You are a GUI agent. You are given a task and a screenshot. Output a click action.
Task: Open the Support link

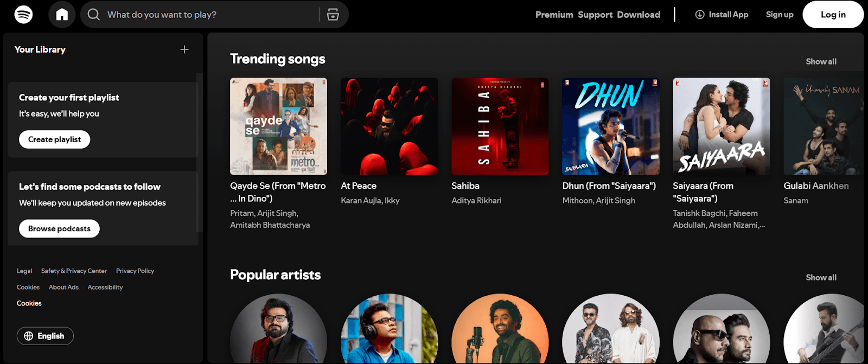[x=595, y=15]
